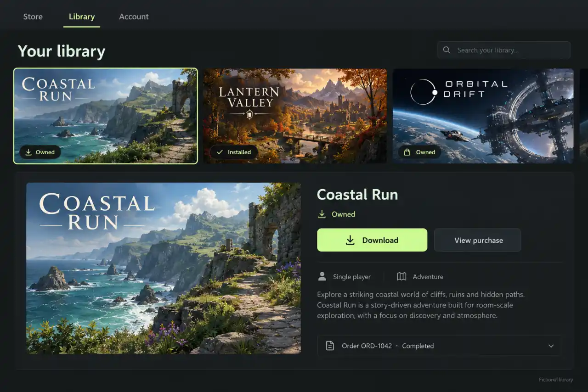Select the Lantern Valley library card
588x392 pixels.
(x=295, y=116)
